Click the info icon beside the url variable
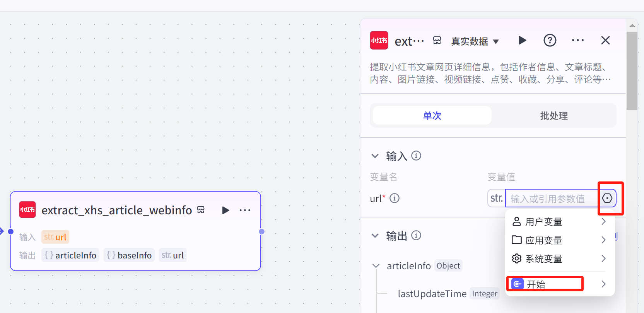This screenshot has width=644, height=313. 395,198
